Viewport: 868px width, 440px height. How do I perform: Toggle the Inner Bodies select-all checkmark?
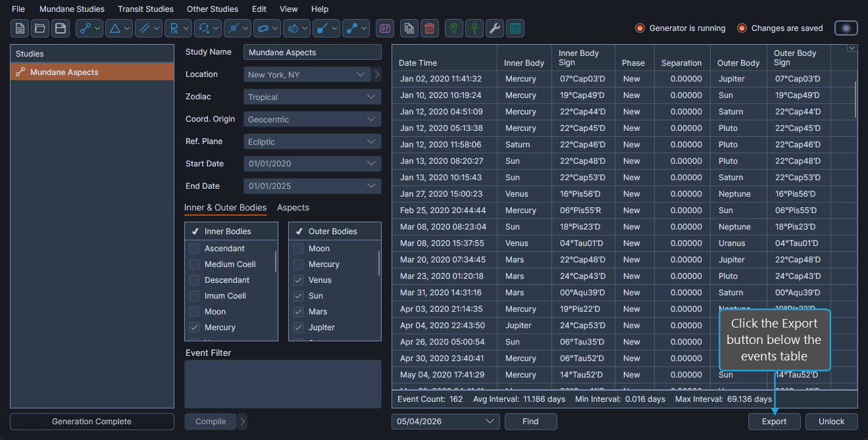[x=195, y=232]
